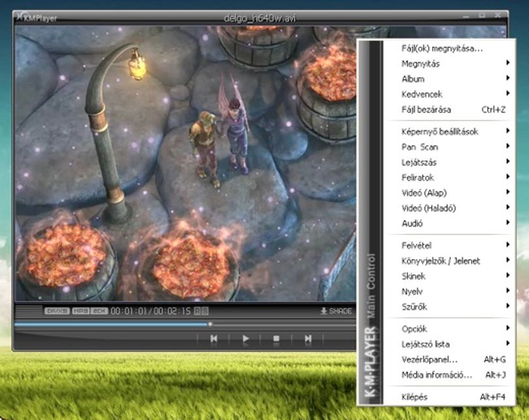529x420 pixels.
Task: Skip to the previous track
Action: 214,338
